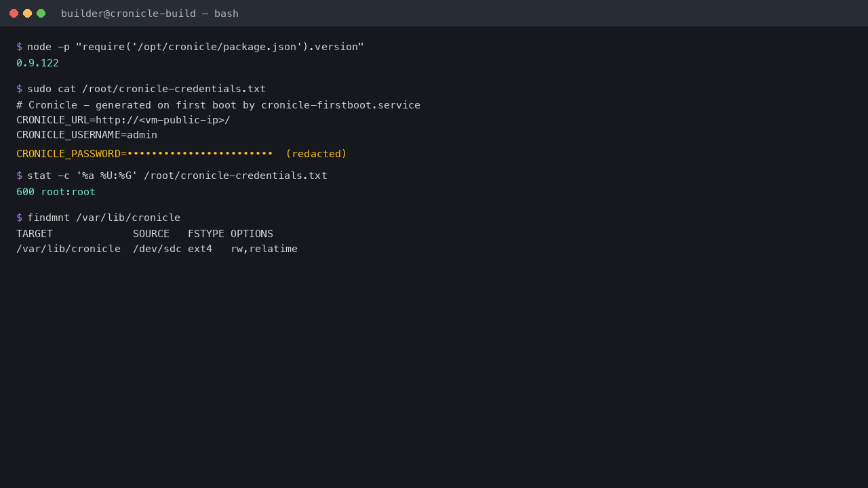Click the SOURCE column header
The image size is (868, 488).
[x=151, y=234]
